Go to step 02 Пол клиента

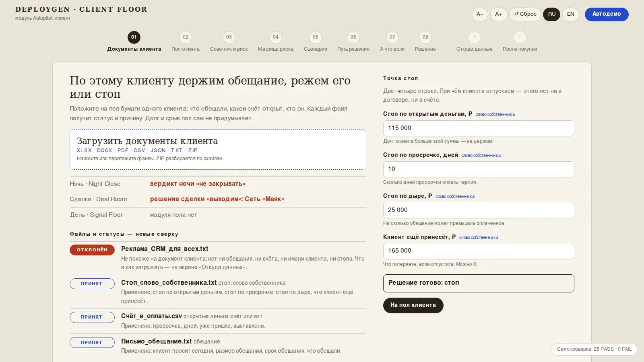[x=186, y=42]
